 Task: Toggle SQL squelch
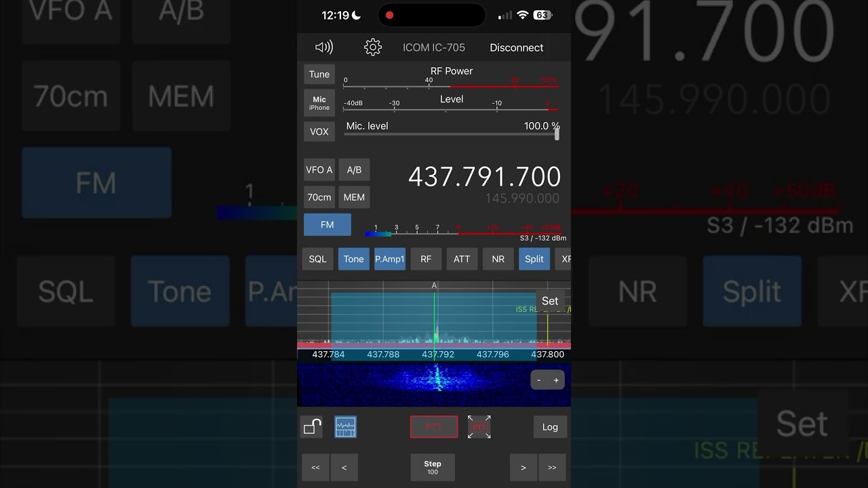[x=317, y=259]
